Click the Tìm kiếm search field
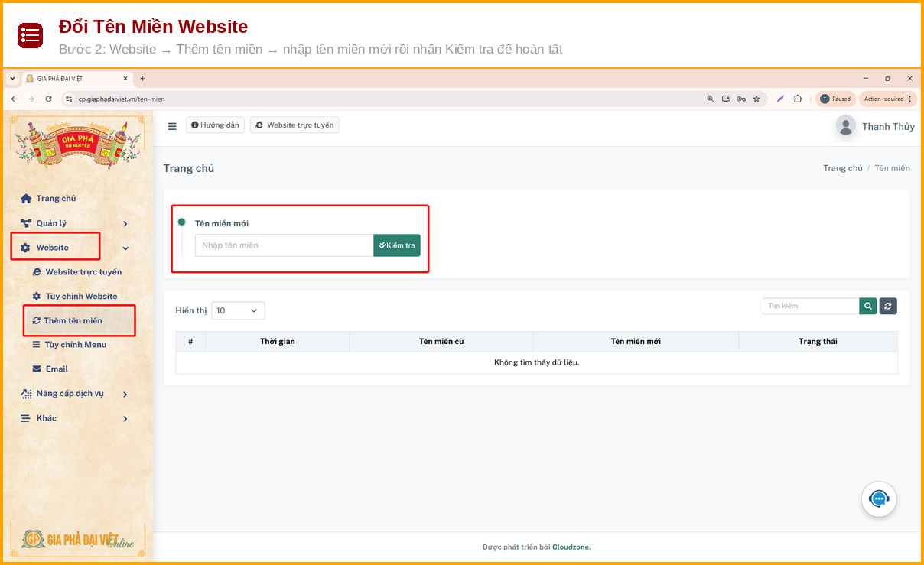Image resolution: width=924 pixels, height=565 pixels. tap(811, 306)
